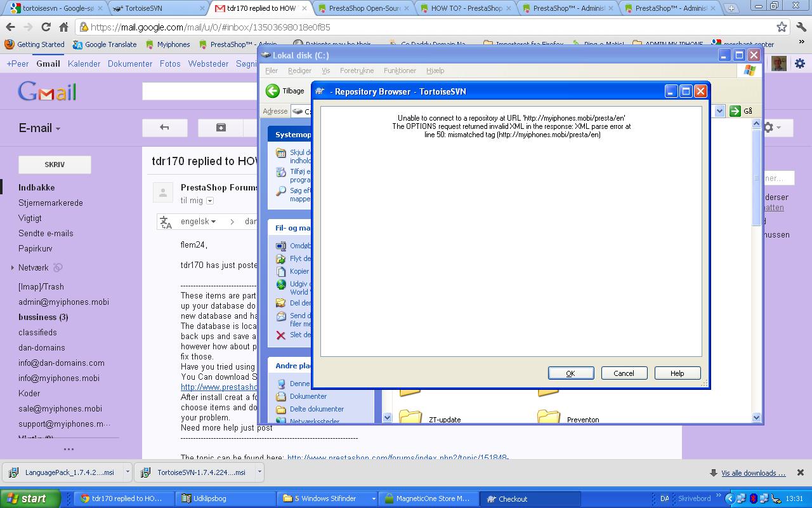Image resolution: width=812 pixels, height=508 pixels.
Task: Open Google Translate bookmark
Action: pos(105,44)
